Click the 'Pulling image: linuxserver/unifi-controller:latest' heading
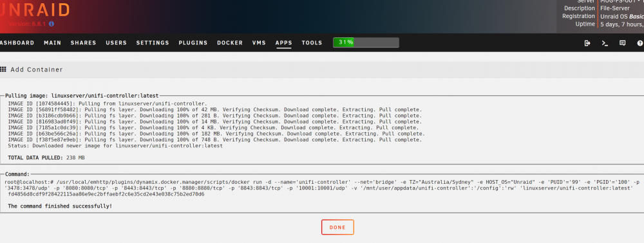Image resolution: width=644 pixels, height=243 pixels. click(82, 95)
